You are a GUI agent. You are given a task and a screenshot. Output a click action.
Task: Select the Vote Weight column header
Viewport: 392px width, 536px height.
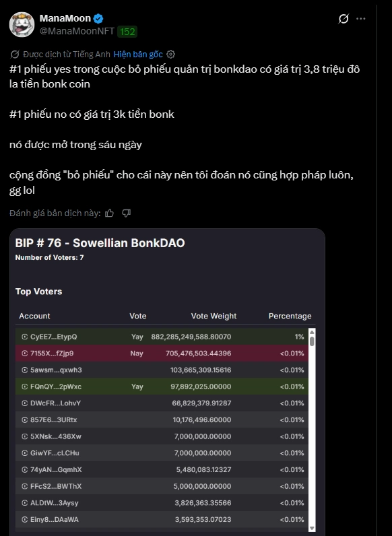(214, 316)
